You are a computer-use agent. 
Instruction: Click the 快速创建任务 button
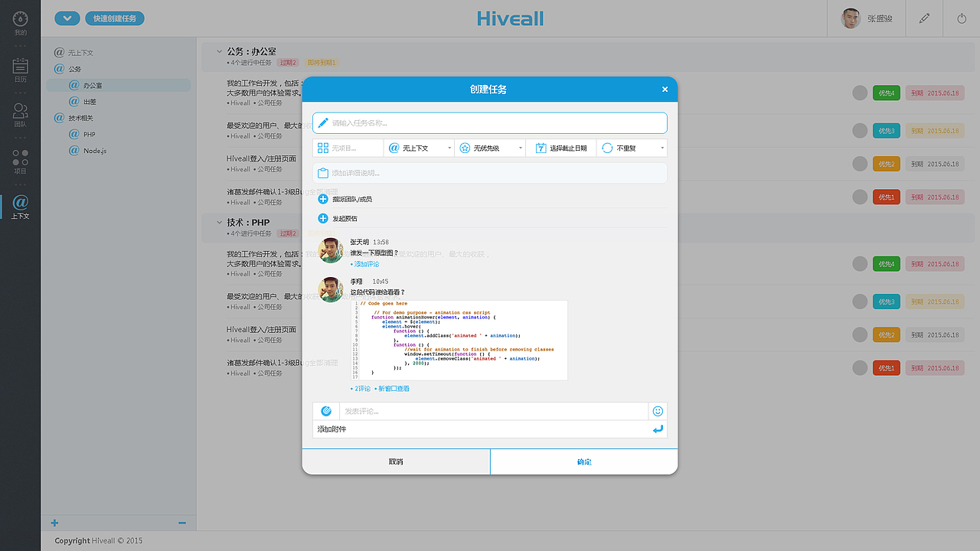115,18
